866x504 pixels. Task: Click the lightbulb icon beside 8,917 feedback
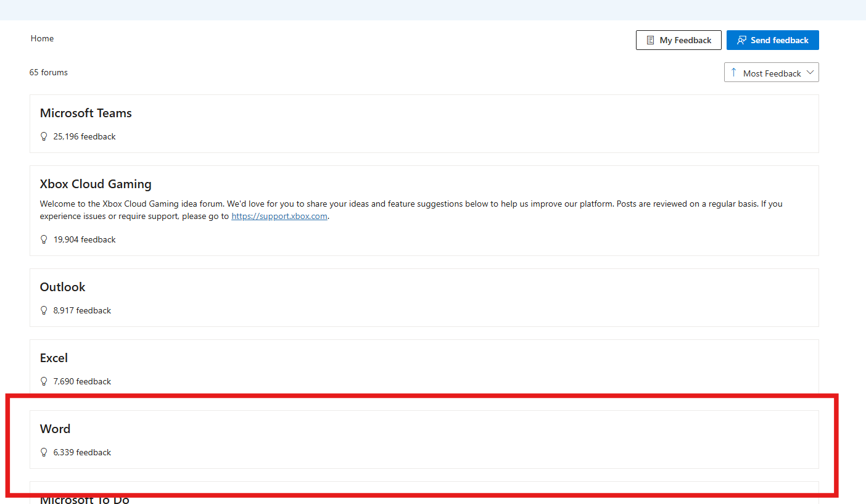tap(44, 310)
